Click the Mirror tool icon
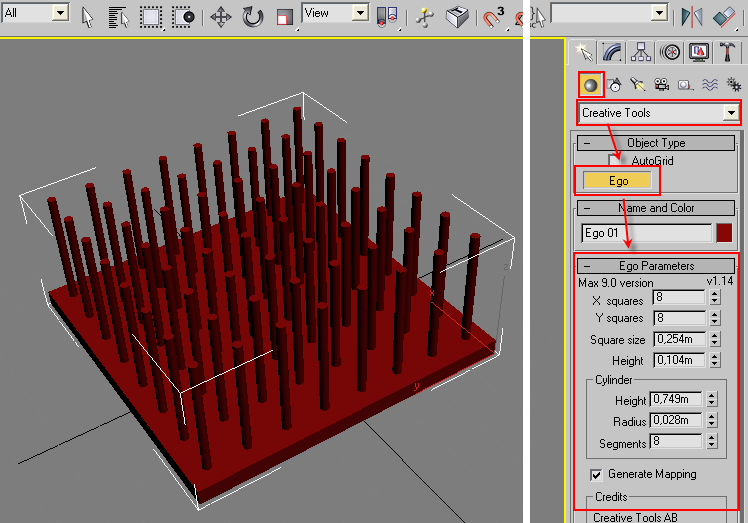The image size is (748, 523). click(692, 17)
